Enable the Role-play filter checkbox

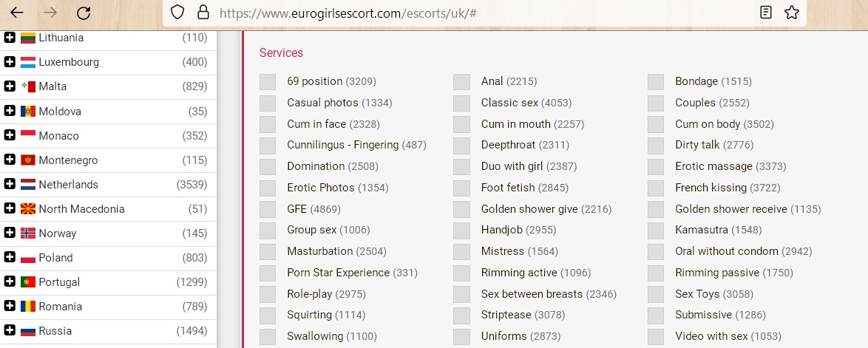pyautogui.click(x=268, y=294)
